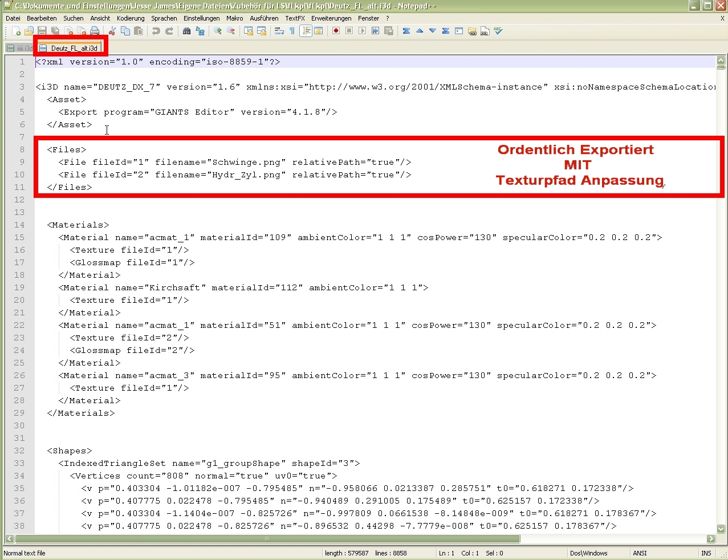Click the New file toolbar icon

pos(16,31)
